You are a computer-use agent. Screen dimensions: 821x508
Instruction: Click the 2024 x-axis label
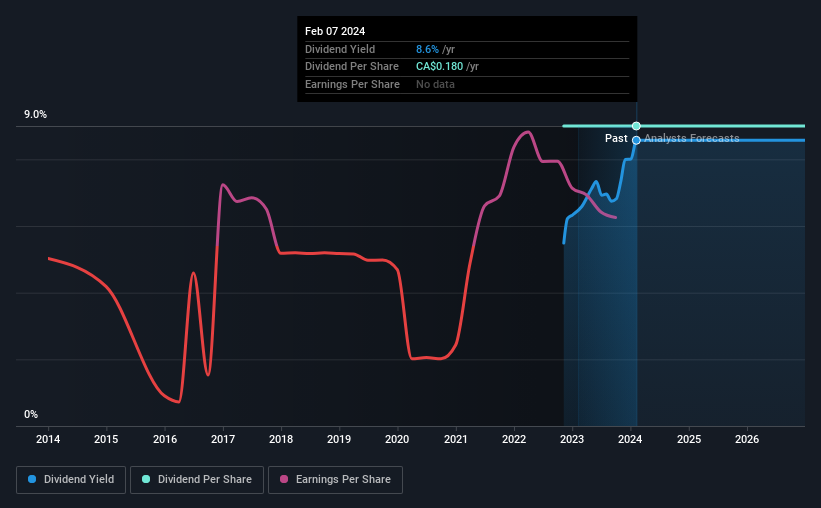(630, 439)
